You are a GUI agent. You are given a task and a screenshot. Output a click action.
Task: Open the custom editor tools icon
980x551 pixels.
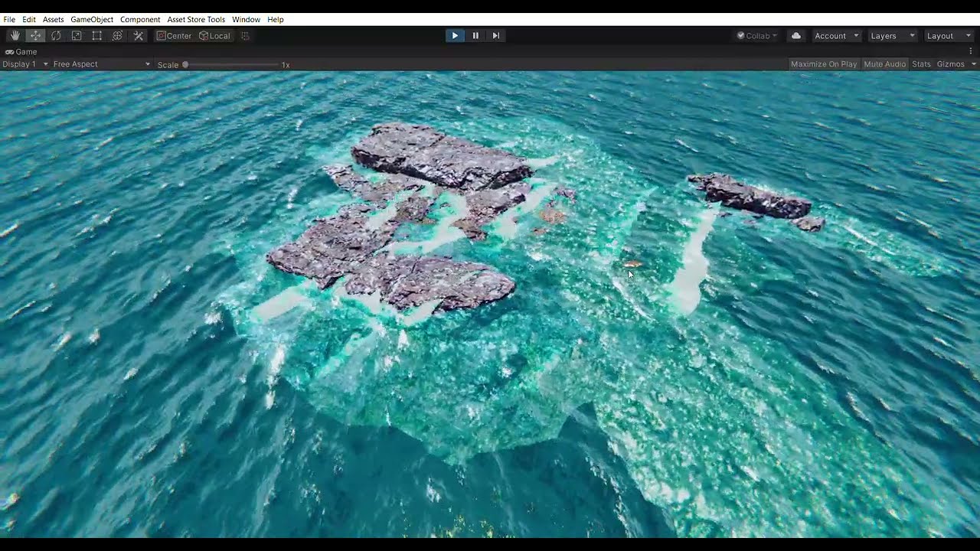click(139, 36)
